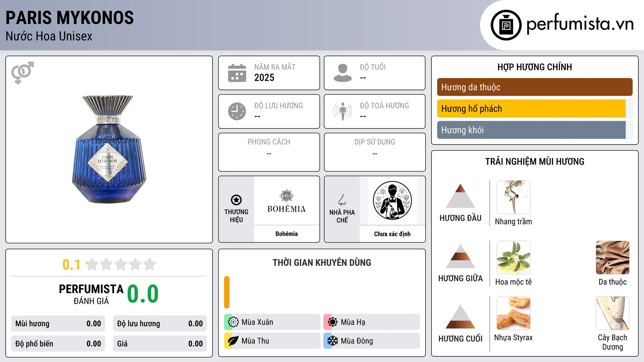Click the Mùa Đông snowflake icon
Screen dimensions: 644x362
332,341
